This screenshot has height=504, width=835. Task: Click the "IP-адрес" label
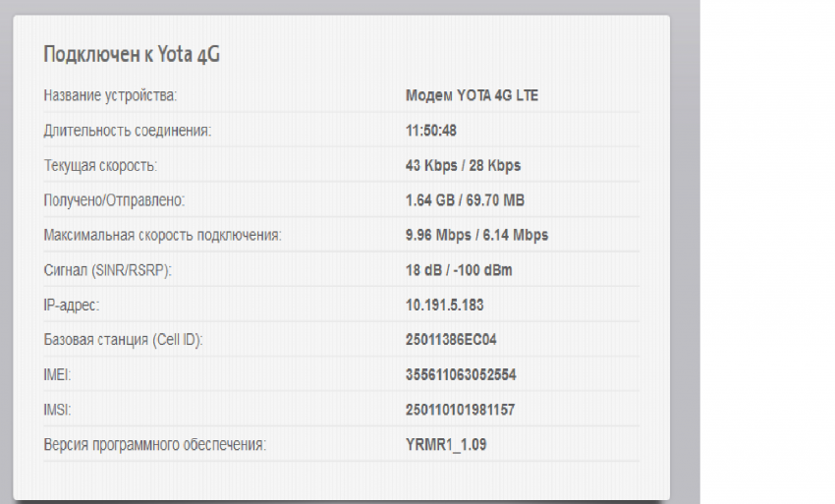click(72, 305)
